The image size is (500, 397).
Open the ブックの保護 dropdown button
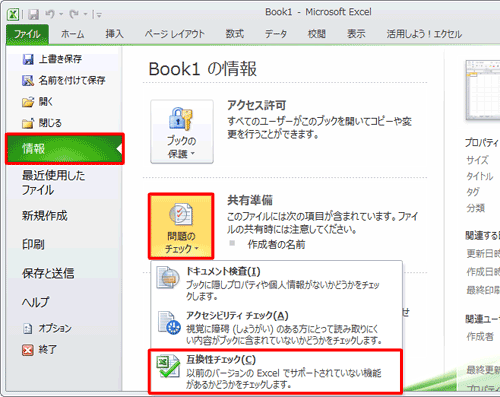182,132
